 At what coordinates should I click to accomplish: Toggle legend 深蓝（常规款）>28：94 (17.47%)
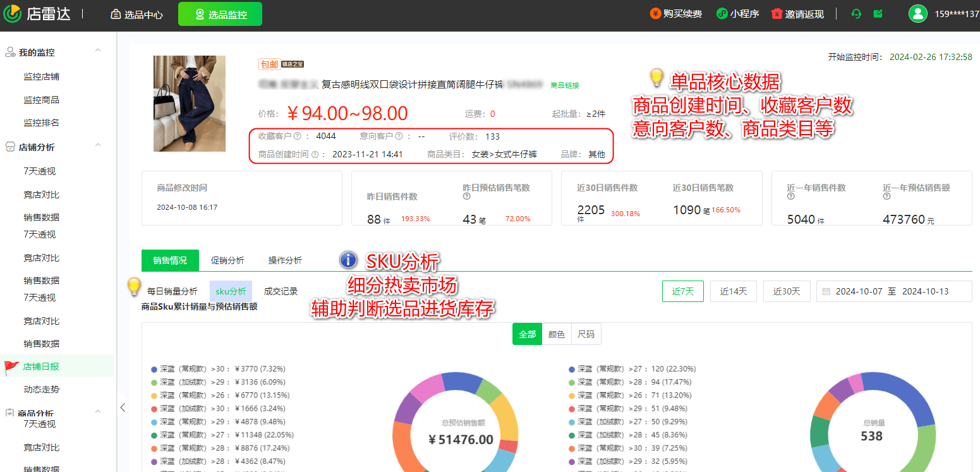coord(631,382)
